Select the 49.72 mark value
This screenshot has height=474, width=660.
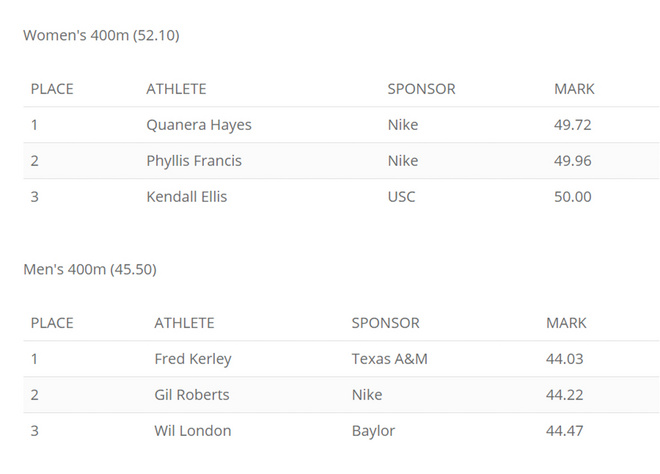click(573, 125)
